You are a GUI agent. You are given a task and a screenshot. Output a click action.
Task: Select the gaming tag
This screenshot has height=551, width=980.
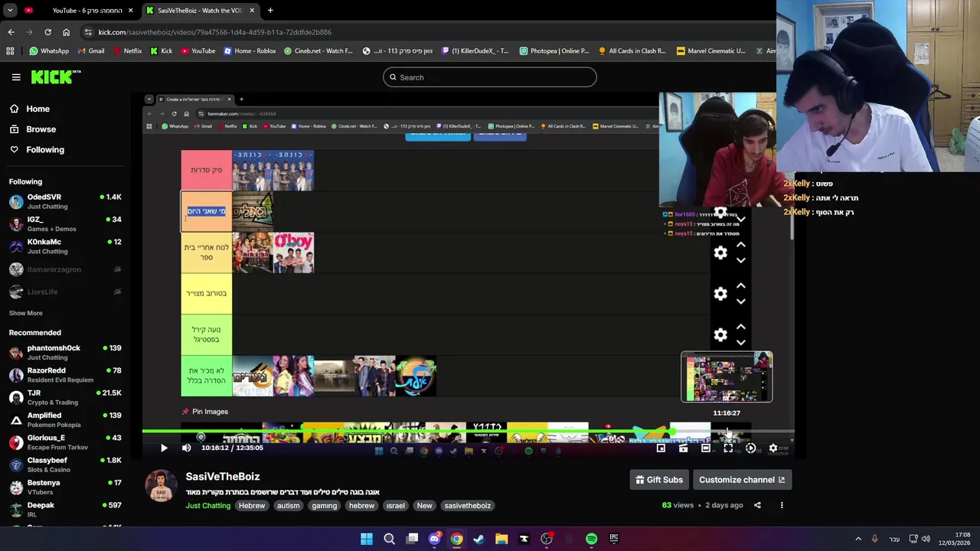pyautogui.click(x=324, y=506)
